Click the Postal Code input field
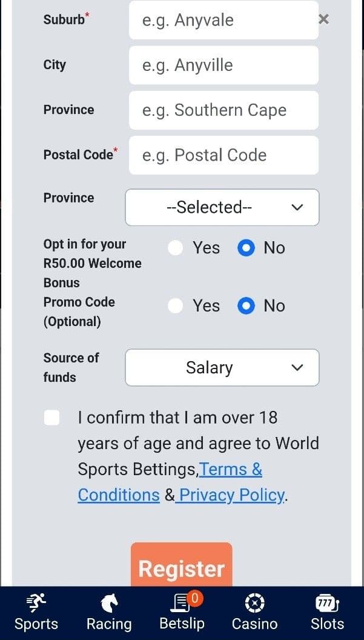Viewport: 364px width, 640px height. coord(223,155)
